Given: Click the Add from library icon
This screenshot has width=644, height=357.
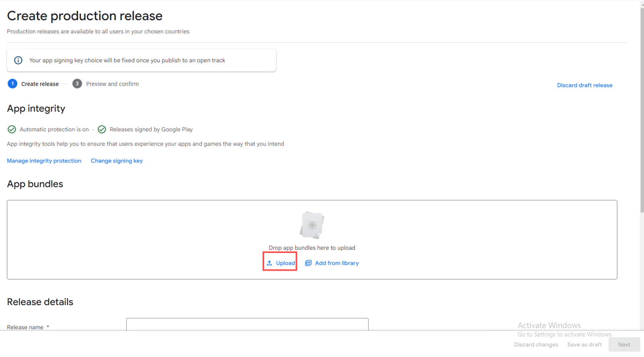Looking at the screenshot, I should point(308,263).
